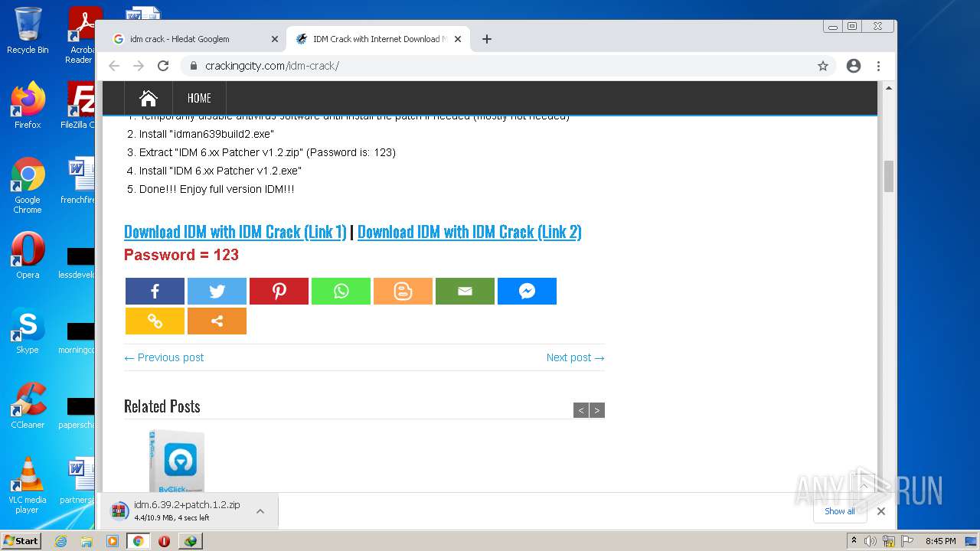Viewport: 980px width, 551px height.
Task: Click the page vertical scrollbar thumb
Action: click(888, 176)
